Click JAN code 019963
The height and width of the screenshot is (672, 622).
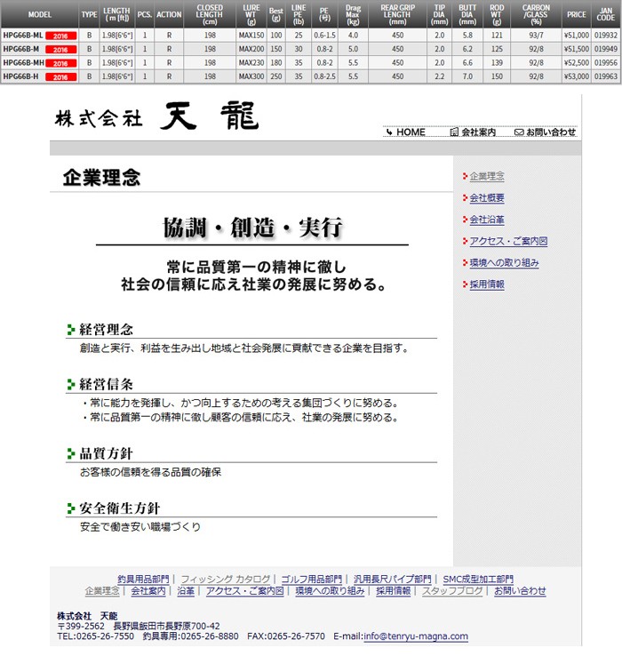click(606, 76)
